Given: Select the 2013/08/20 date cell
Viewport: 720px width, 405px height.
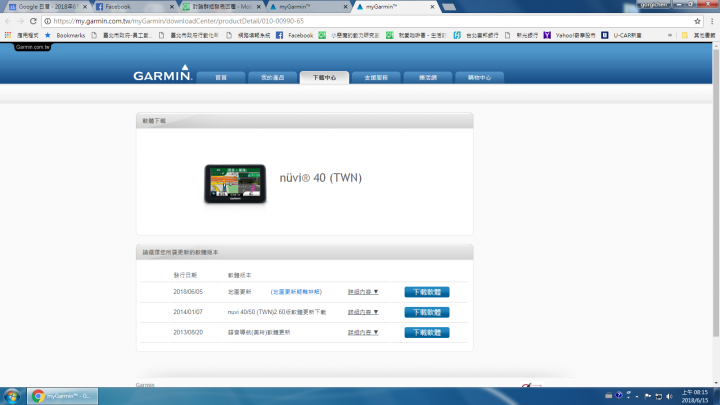Looking at the screenshot, I should pos(188,332).
